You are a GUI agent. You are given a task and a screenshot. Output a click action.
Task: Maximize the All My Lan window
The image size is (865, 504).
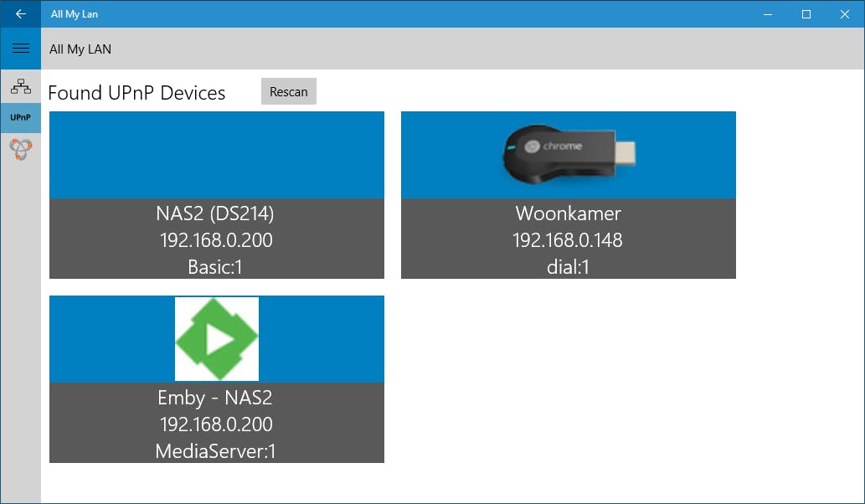806,14
